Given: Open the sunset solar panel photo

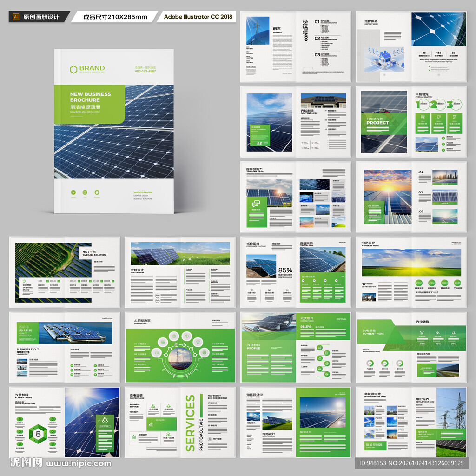Looking at the screenshot, I should (388, 197).
